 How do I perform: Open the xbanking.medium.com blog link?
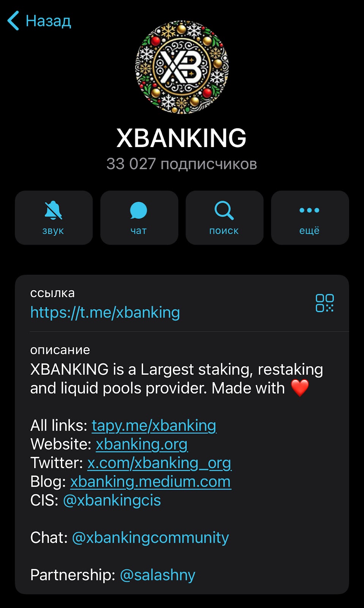(x=151, y=481)
